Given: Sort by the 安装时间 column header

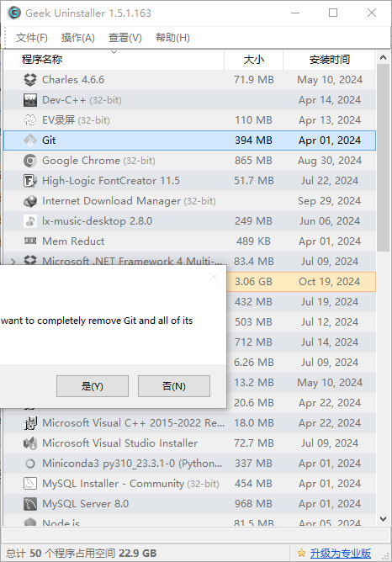Looking at the screenshot, I should pyautogui.click(x=329, y=60).
